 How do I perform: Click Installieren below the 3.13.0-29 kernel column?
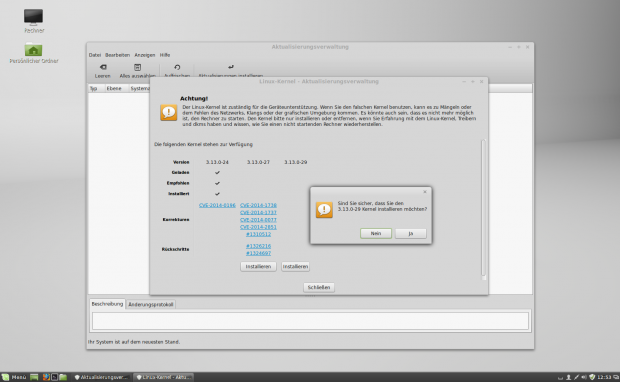point(295,267)
